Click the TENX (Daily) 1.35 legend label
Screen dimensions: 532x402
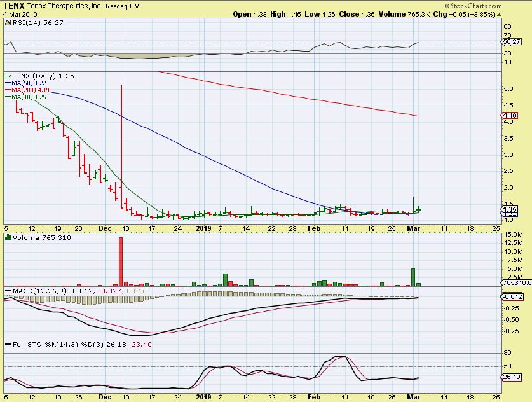[43, 76]
